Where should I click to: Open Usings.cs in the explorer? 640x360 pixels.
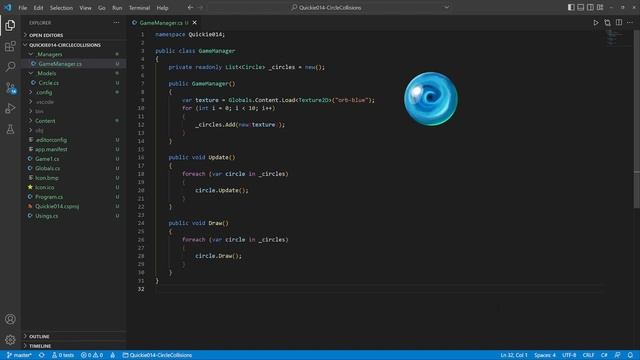[73, 216]
